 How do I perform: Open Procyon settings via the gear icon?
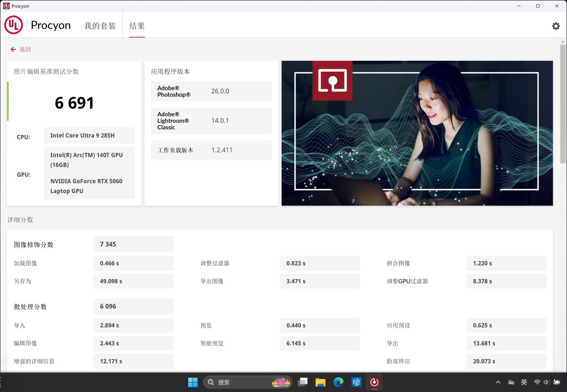point(556,26)
